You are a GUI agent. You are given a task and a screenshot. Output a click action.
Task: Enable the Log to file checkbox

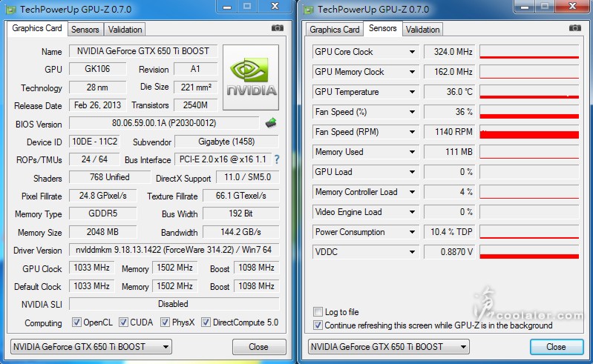click(318, 312)
